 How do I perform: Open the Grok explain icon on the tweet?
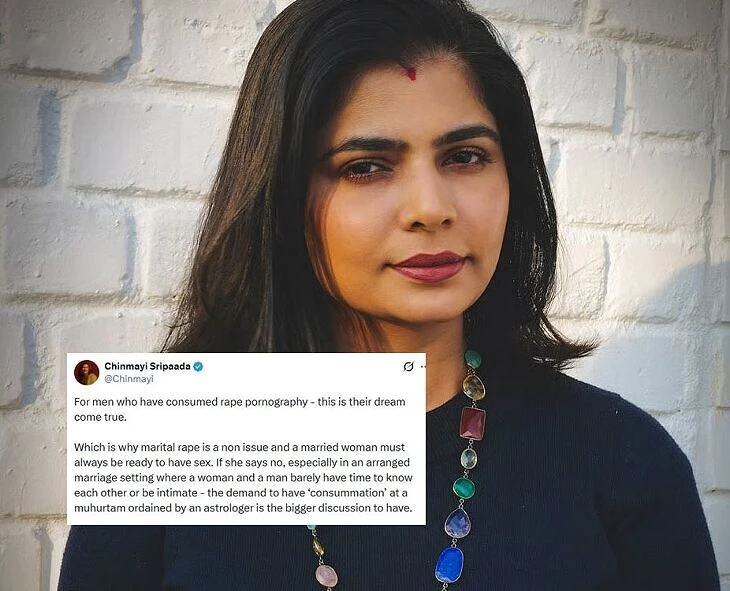click(x=408, y=367)
